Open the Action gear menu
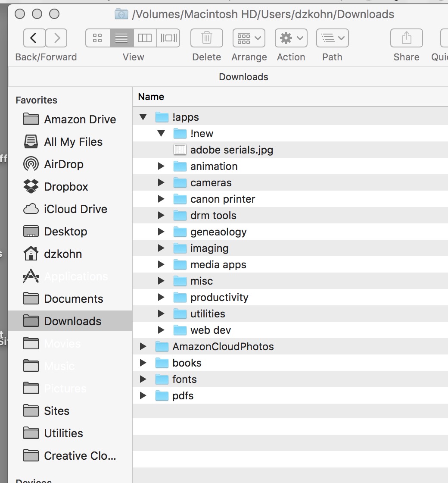The height and width of the screenshot is (483, 448). tap(291, 38)
